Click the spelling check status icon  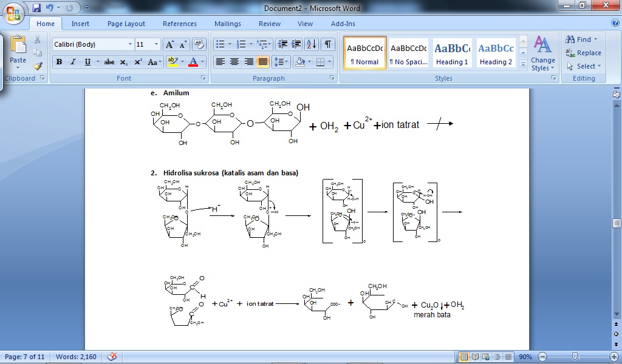pyautogui.click(x=112, y=357)
